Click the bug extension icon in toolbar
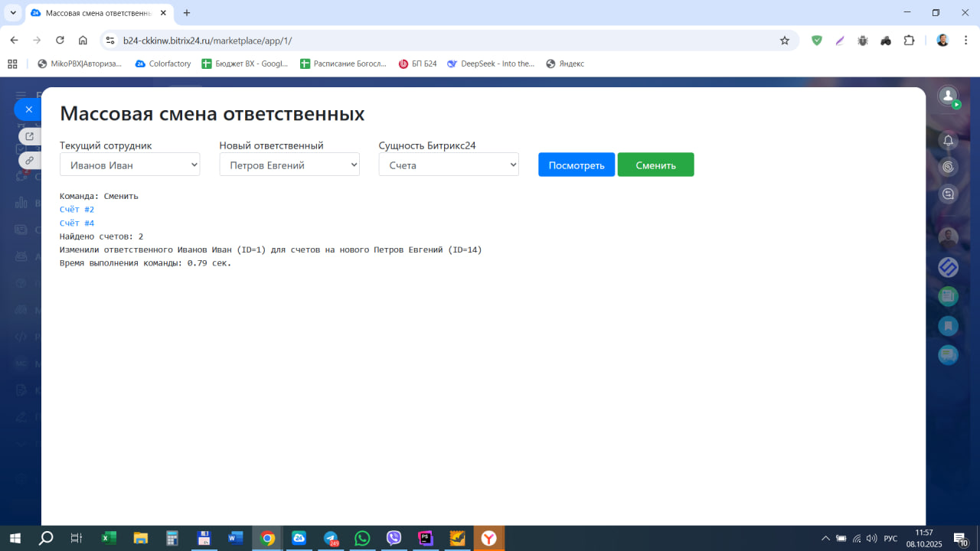This screenshot has width=980, height=551. (863, 41)
